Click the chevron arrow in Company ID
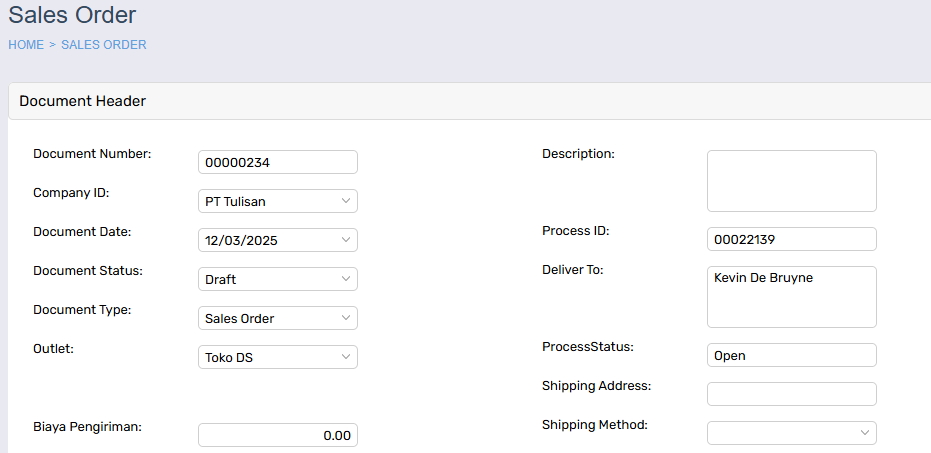The height and width of the screenshot is (453, 931). coord(346,201)
